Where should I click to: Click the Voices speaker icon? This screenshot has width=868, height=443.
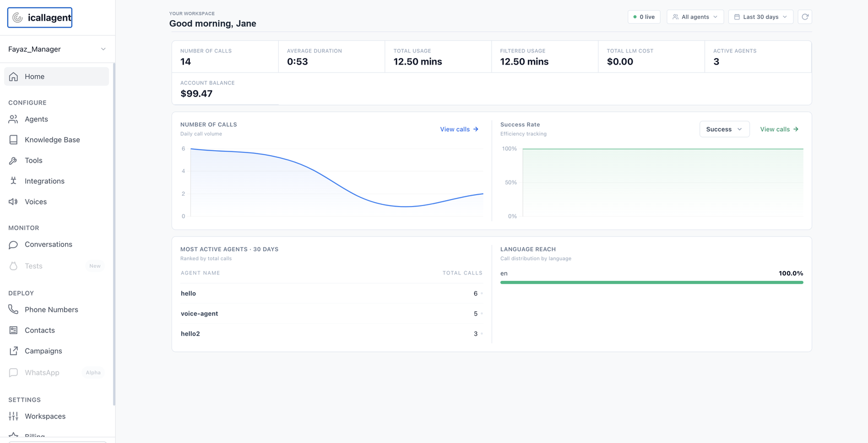(14, 202)
